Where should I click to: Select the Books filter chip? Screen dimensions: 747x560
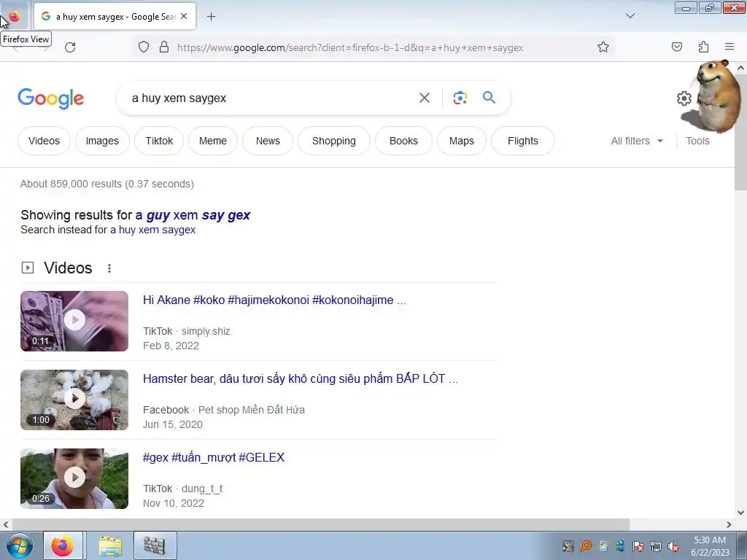(403, 141)
